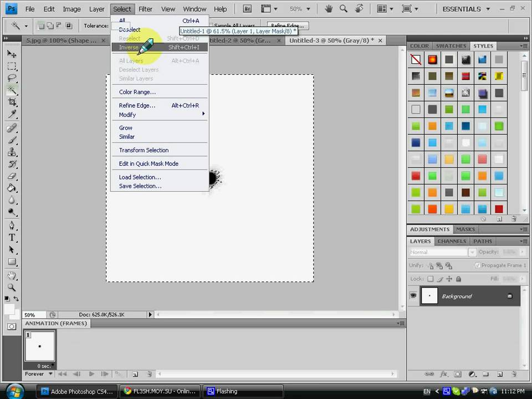The height and width of the screenshot is (399, 532).
Task: Select the Brush tool
Action: (12, 140)
